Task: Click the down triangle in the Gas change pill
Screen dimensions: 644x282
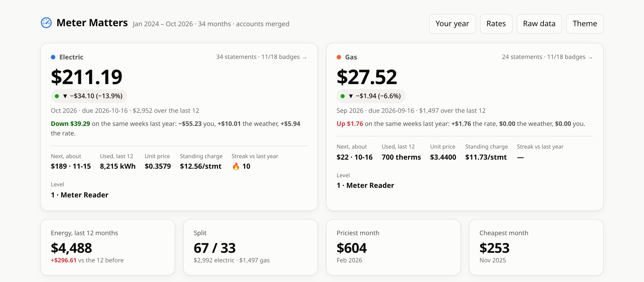Action: (x=351, y=96)
